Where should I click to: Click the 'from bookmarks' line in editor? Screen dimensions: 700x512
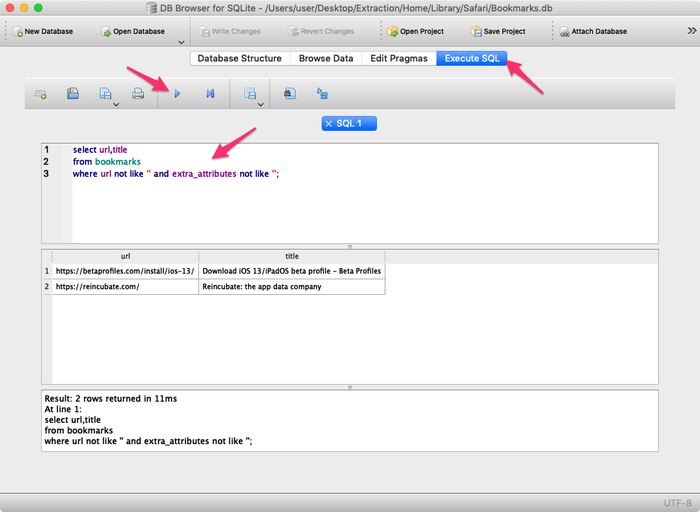point(107,162)
